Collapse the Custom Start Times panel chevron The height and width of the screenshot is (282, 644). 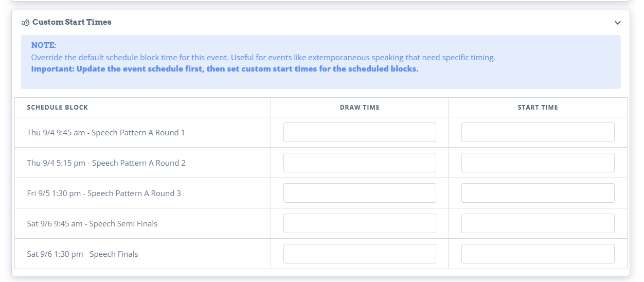tap(618, 23)
